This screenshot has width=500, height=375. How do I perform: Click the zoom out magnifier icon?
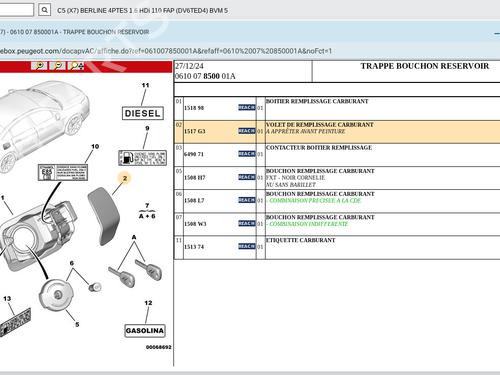click(x=58, y=66)
